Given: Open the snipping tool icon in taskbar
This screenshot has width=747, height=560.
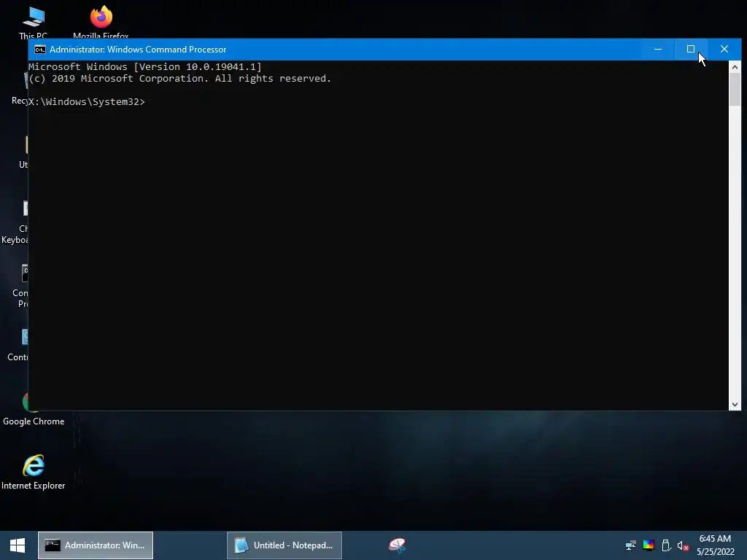Looking at the screenshot, I should 397,545.
